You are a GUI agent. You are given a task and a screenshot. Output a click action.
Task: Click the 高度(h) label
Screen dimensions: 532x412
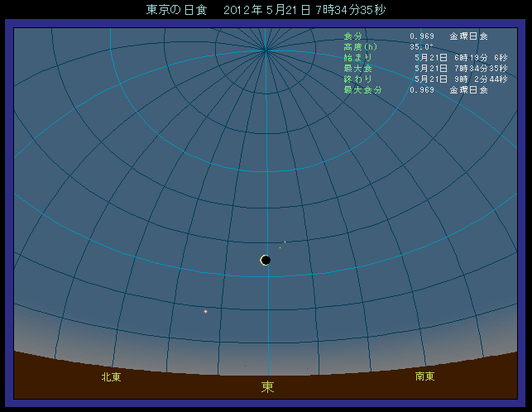coord(360,47)
